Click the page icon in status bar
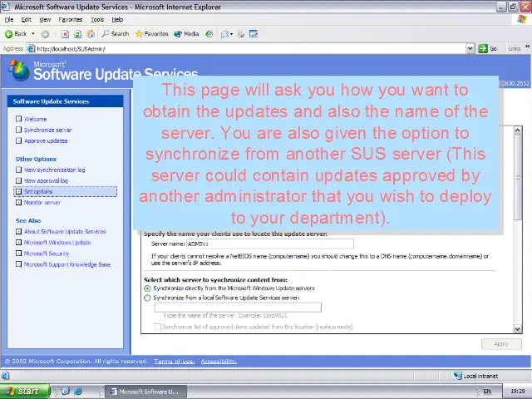 (x=5, y=376)
